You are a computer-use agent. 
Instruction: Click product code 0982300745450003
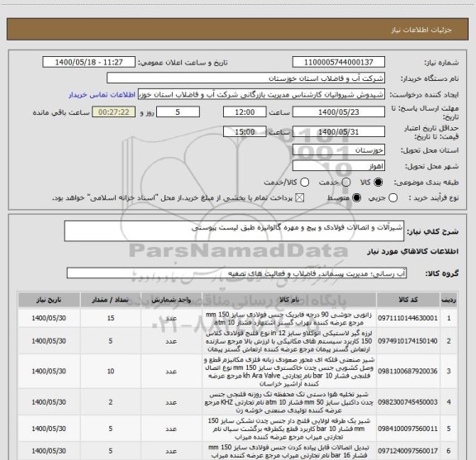click(x=407, y=402)
